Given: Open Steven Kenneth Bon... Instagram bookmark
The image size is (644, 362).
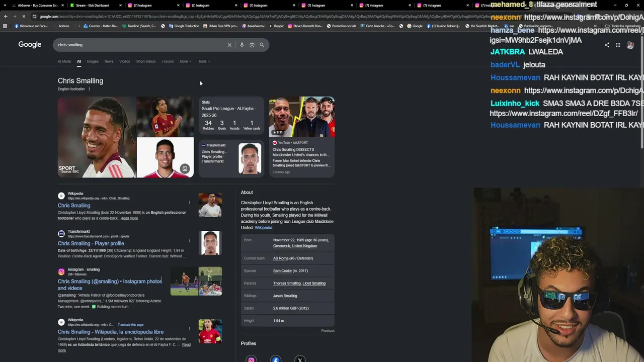Looking at the screenshot, I should [x=305, y=26].
